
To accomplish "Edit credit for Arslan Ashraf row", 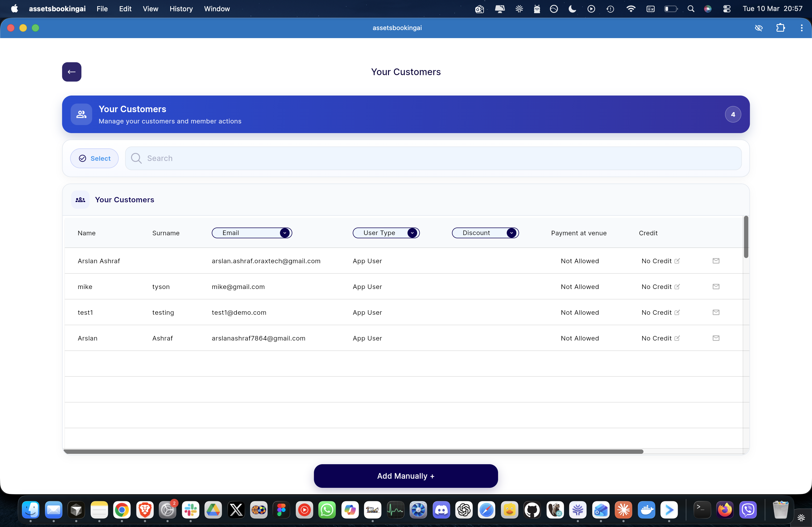I will click(677, 261).
